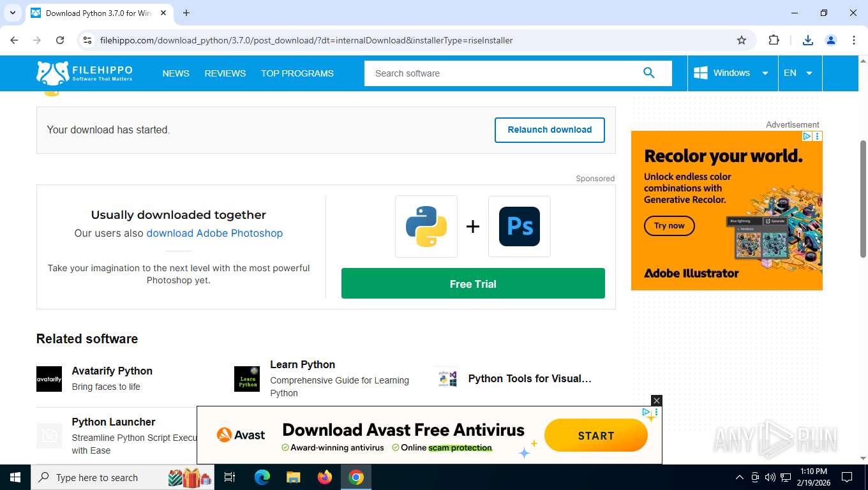Open the Chrome three-dot menu

coord(854,40)
